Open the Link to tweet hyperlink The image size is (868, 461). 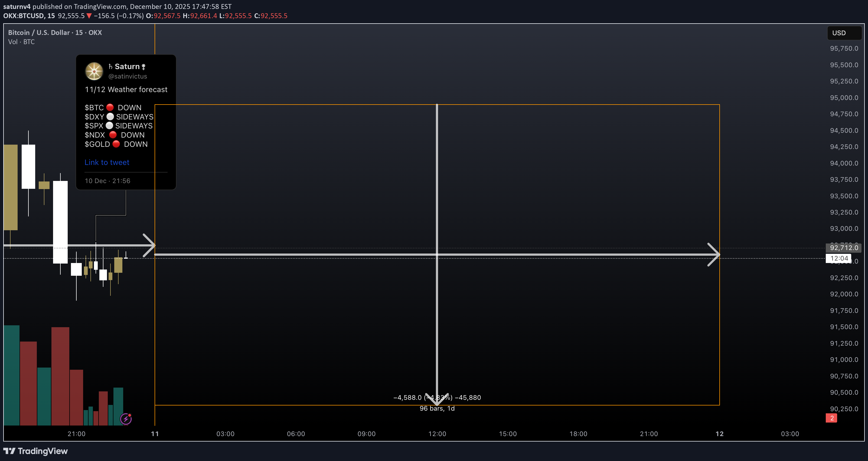click(x=107, y=163)
